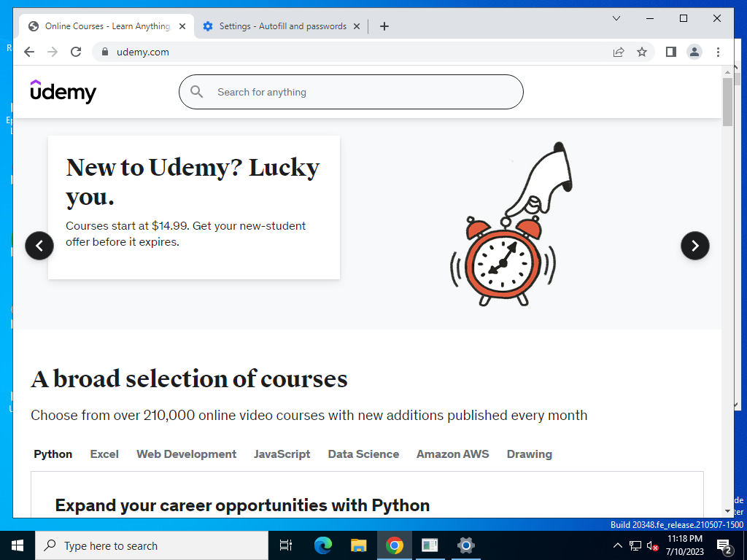
Task: Toggle the browser side panel
Action: (x=671, y=52)
